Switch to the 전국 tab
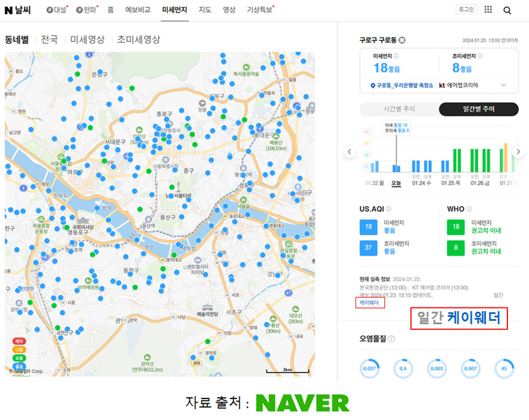Screen dimensions: 529x420 (x=49, y=39)
